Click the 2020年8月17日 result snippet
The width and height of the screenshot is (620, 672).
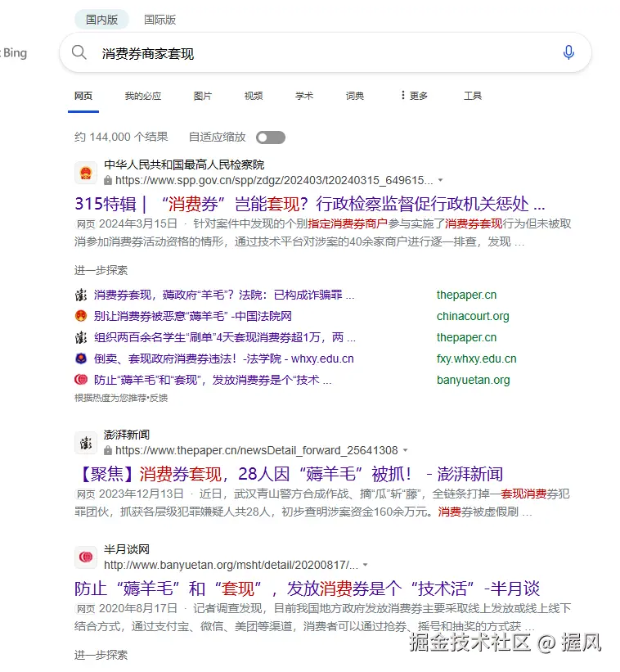click(323, 617)
